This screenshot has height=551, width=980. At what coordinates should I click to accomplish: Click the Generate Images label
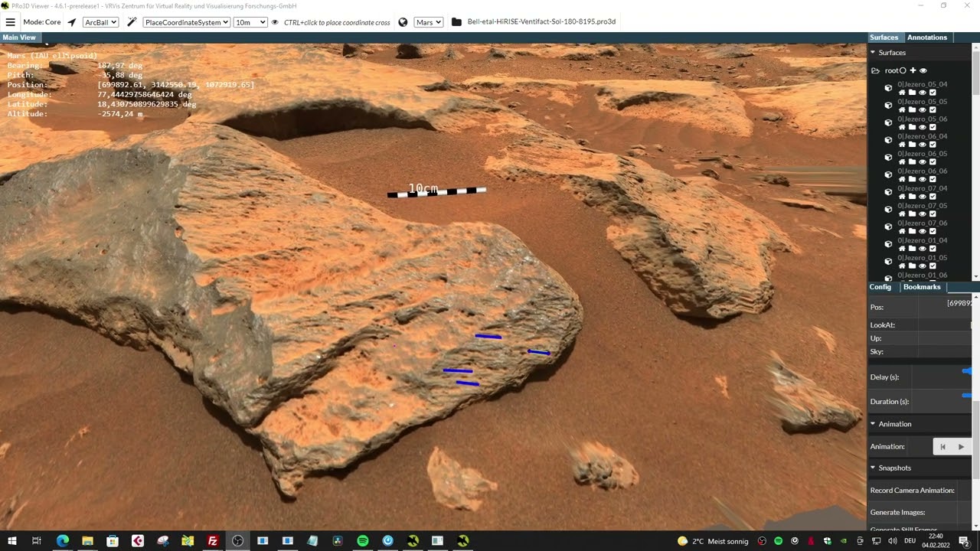click(x=897, y=512)
